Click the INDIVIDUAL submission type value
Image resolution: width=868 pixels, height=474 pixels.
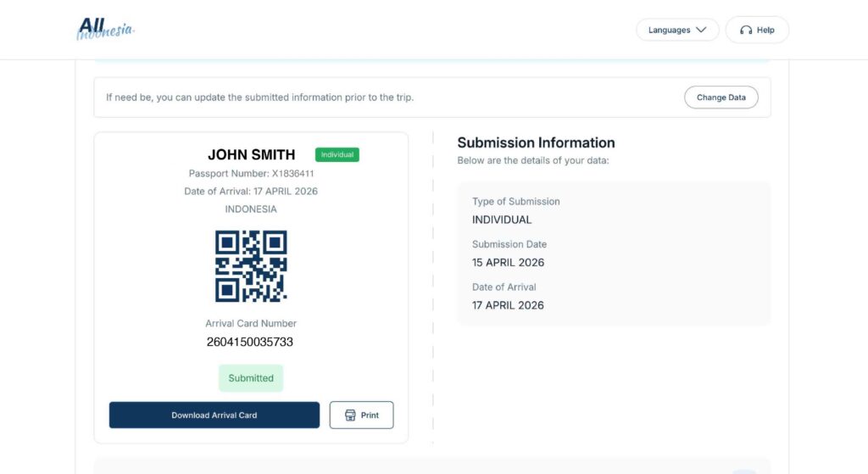(502, 220)
